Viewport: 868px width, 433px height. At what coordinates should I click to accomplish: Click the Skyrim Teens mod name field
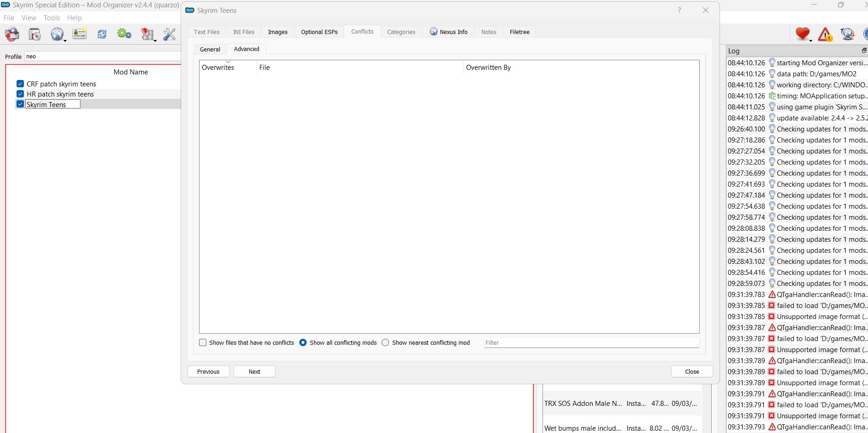52,104
